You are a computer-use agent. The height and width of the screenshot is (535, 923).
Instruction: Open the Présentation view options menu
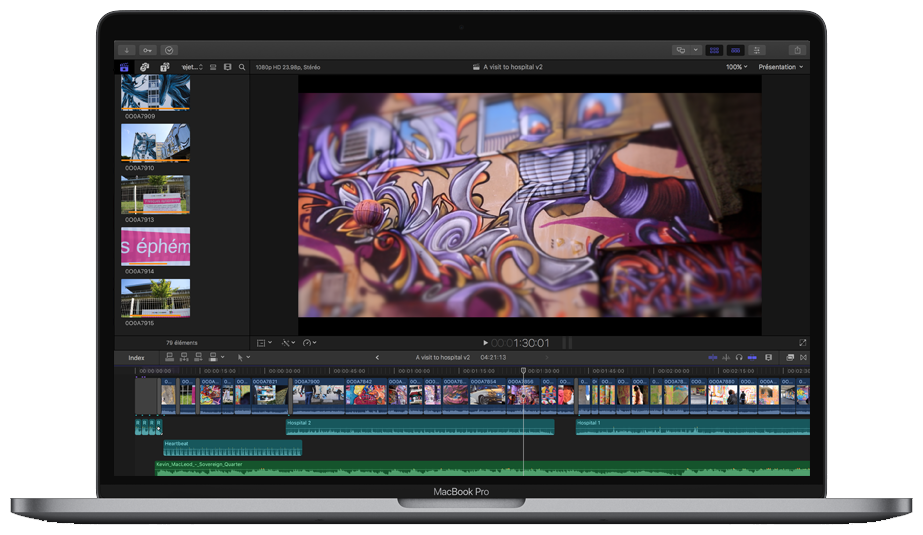coord(781,67)
